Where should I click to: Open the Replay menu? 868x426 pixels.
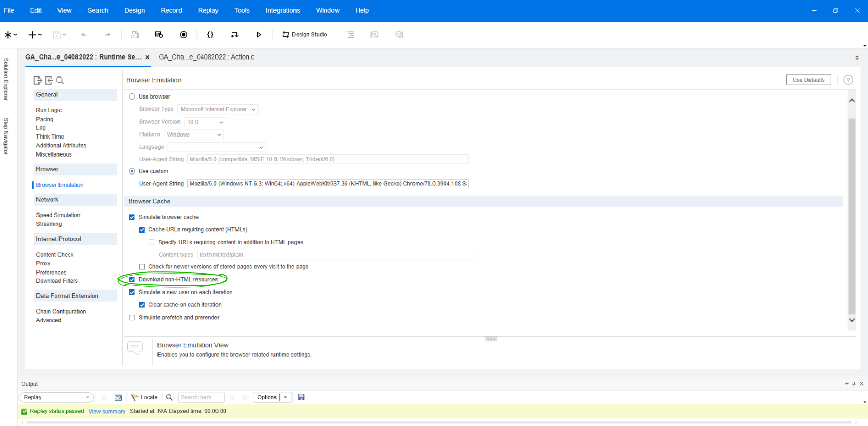click(208, 10)
